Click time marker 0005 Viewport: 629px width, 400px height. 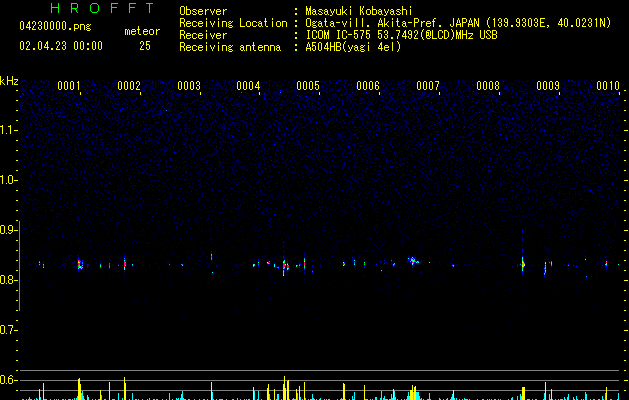point(308,86)
